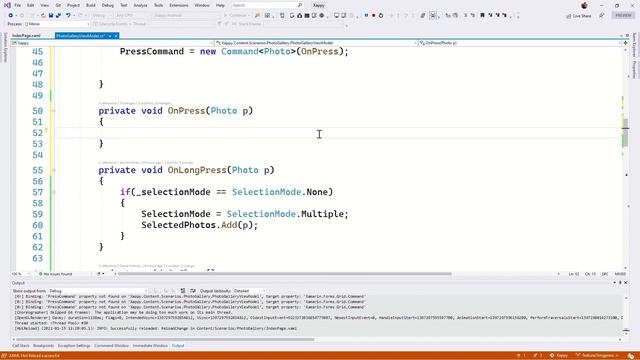Image resolution: width=640 pixels, height=360 pixels.
Task: Toggle word wrap icon in Output toolbar
Action: [x=193, y=291]
